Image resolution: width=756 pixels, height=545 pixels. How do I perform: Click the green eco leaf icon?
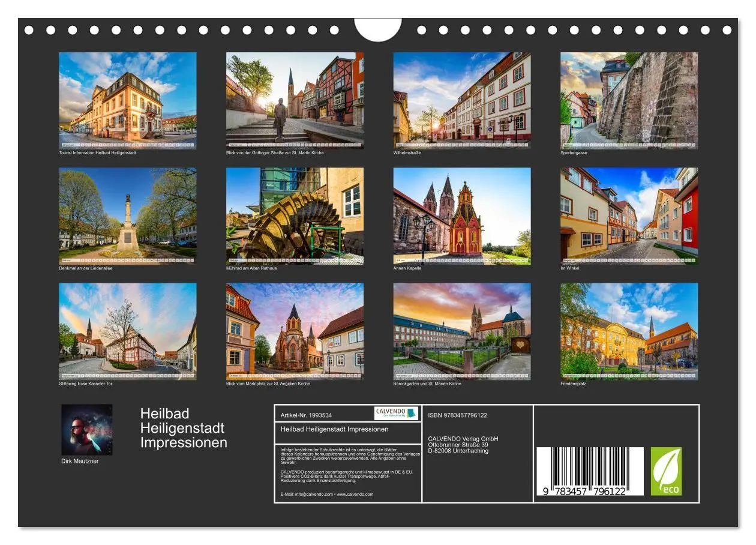tap(666, 471)
